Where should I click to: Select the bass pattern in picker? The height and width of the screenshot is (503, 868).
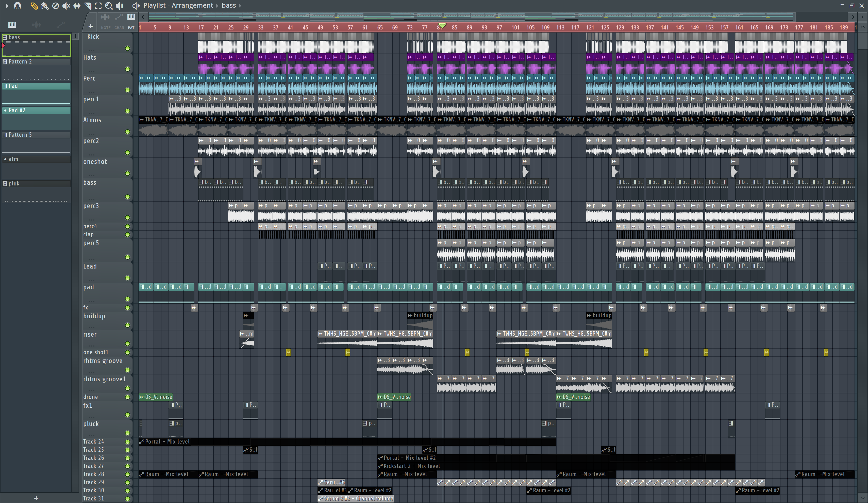tap(36, 45)
